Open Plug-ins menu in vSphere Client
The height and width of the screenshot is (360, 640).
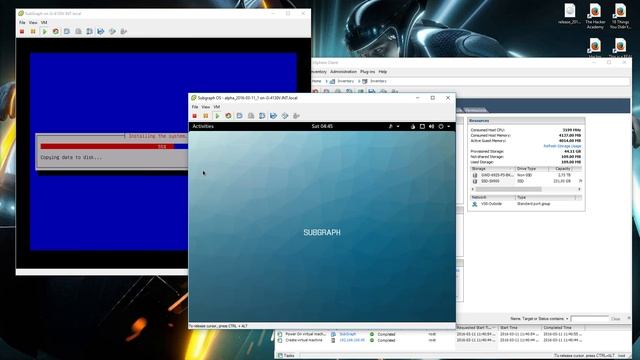(367, 72)
